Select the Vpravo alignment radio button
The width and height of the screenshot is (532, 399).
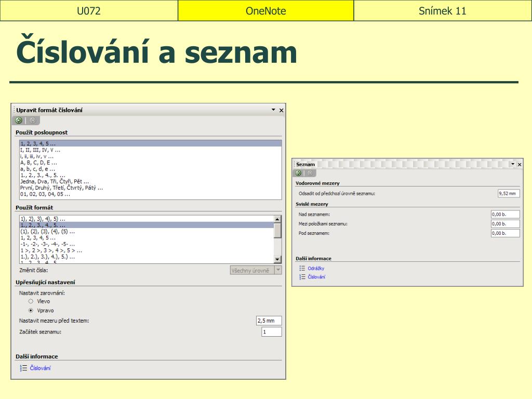tap(31, 311)
